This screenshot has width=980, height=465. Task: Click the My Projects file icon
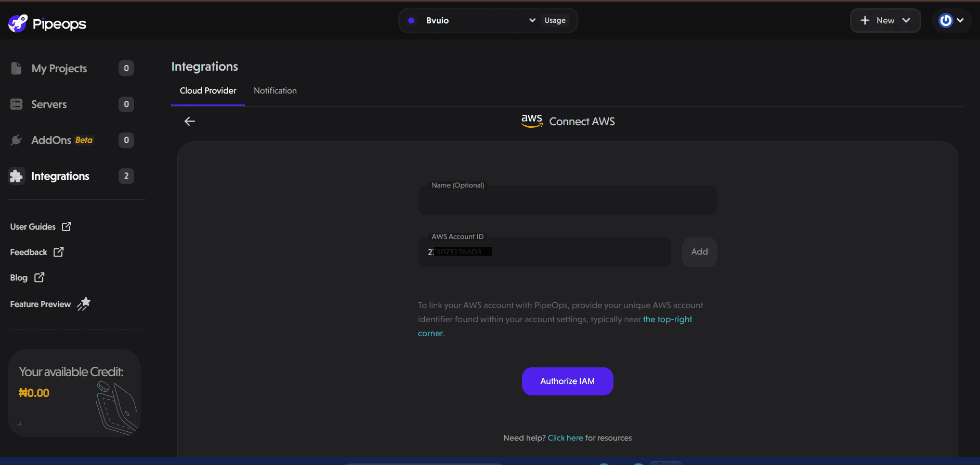coord(16,68)
